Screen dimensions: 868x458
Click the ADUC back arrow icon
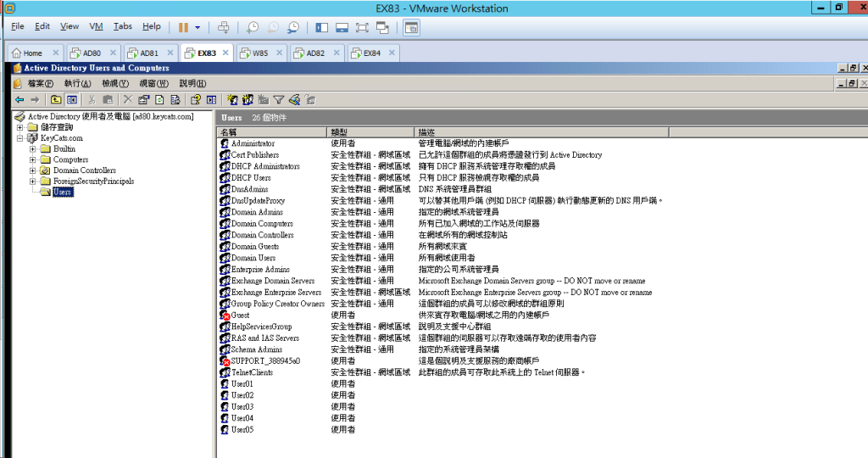(19, 99)
